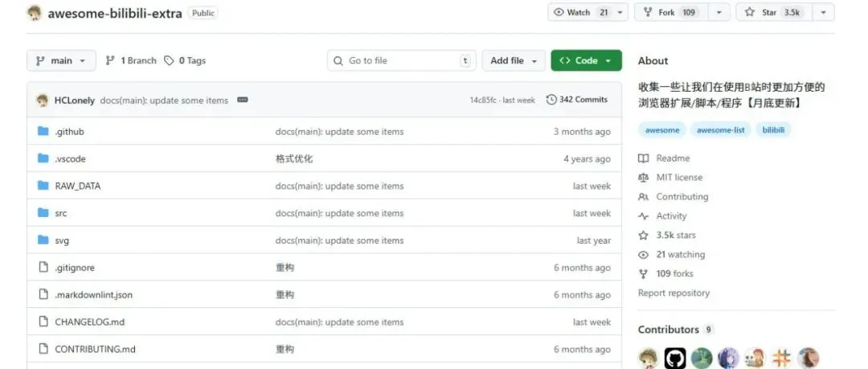
Task: Click the commit history clock icon
Action: click(551, 100)
